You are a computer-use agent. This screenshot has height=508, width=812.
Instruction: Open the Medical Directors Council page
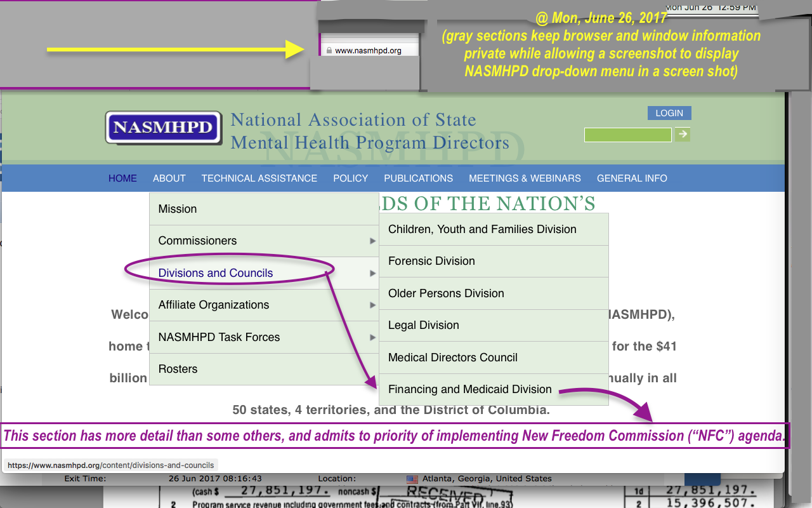(452, 358)
